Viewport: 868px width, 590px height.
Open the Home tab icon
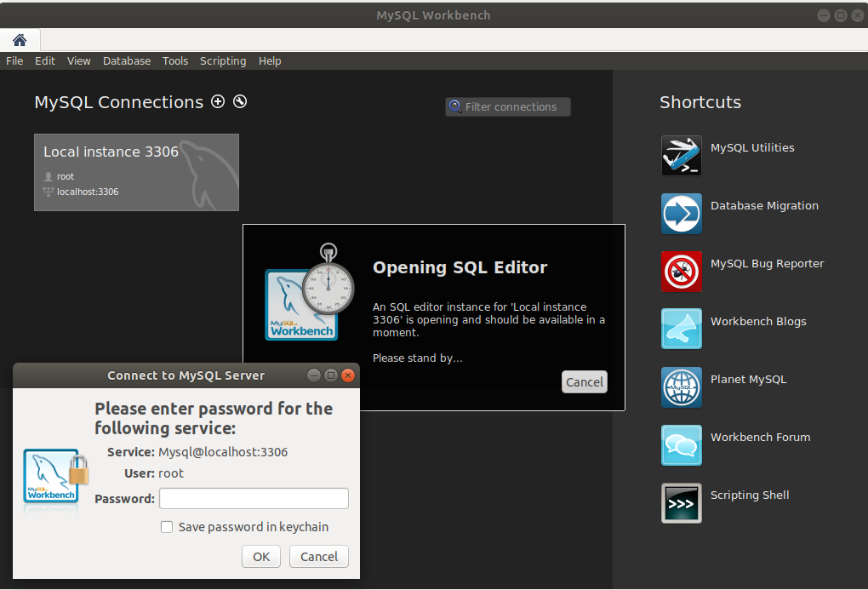click(20, 40)
